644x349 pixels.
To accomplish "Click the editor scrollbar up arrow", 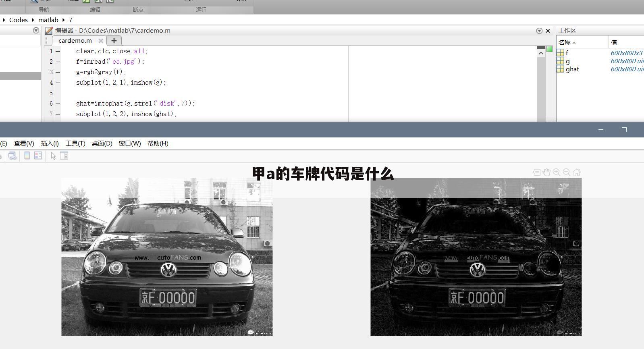I will [x=541, y=53].
